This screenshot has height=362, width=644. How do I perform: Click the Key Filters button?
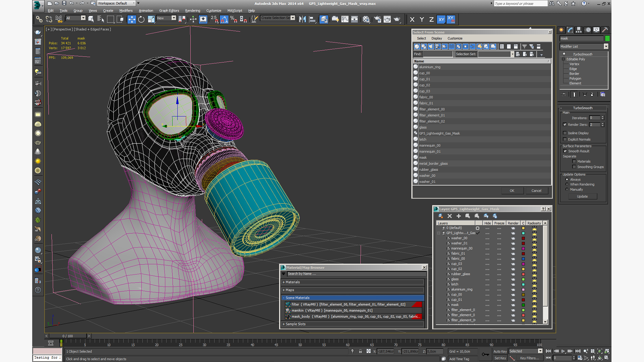click(x=529, y=358)
